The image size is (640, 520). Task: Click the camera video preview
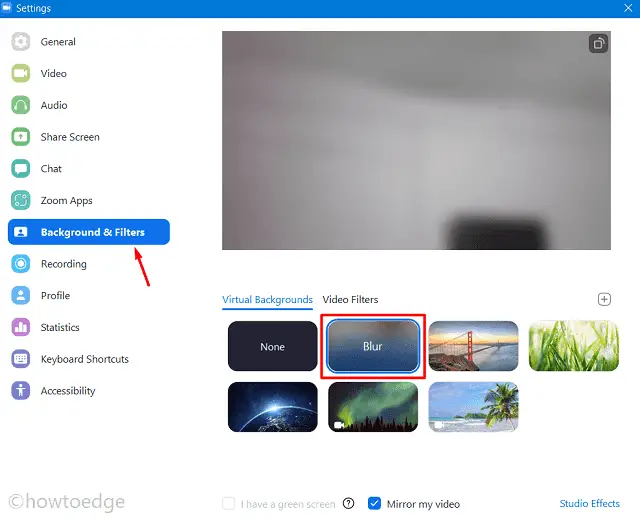[416, 140]
